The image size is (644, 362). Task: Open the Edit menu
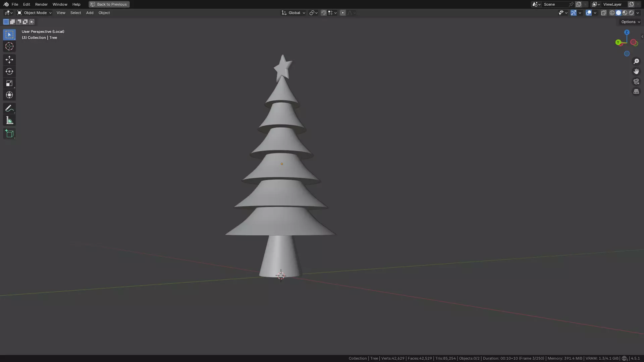[26, 4]
